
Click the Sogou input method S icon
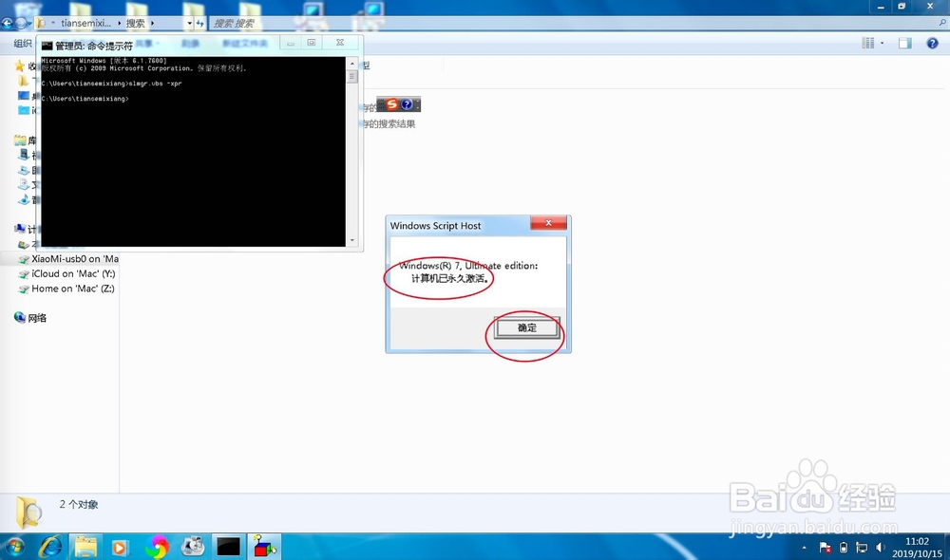click(x=391, y=104)
